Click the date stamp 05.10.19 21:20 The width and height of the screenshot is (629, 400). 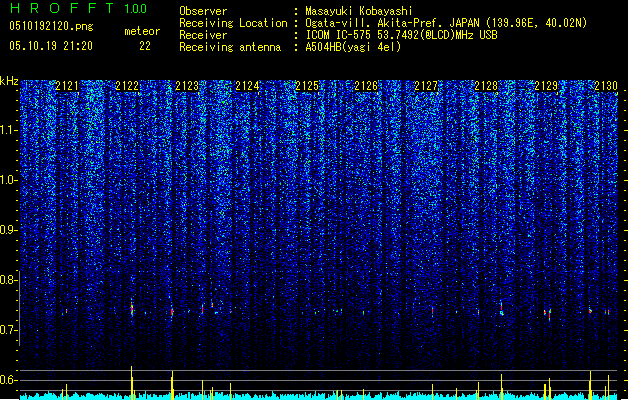(x=51, y=46)
